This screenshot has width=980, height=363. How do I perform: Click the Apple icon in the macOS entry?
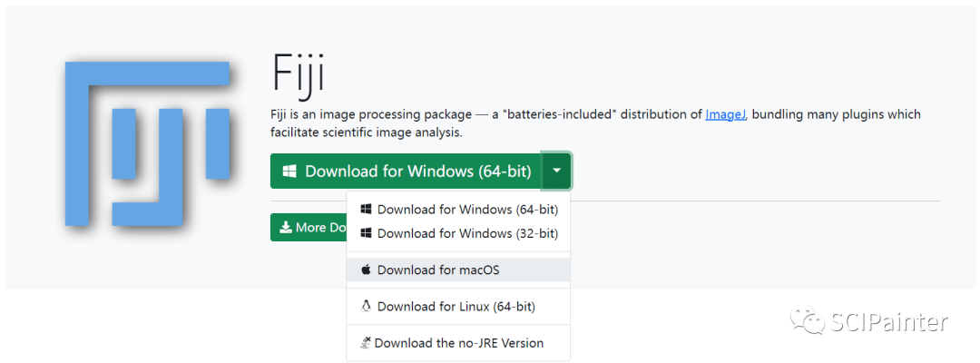(x=366, y=270)
